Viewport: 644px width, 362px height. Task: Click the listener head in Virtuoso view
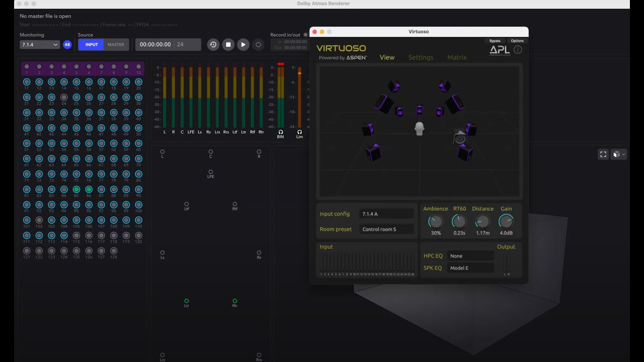(x=419, y=129)
